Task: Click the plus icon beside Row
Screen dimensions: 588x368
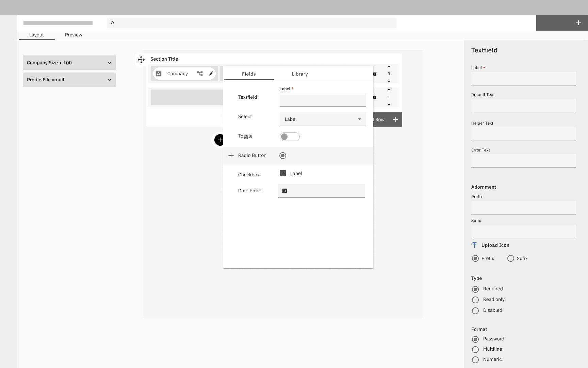Action: click(395, 119)
